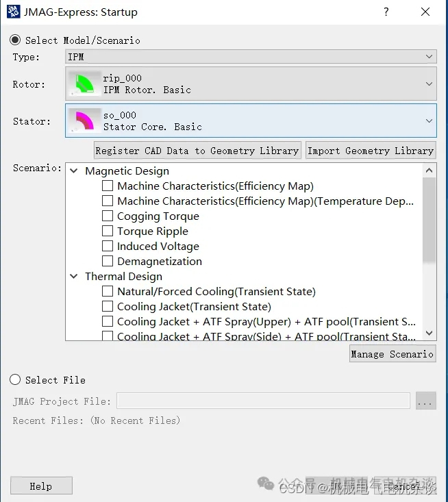Click the magenta stator core thumbnail
Image resolution: width=448 pixels, height=502 pixels.
click(84, 121)
